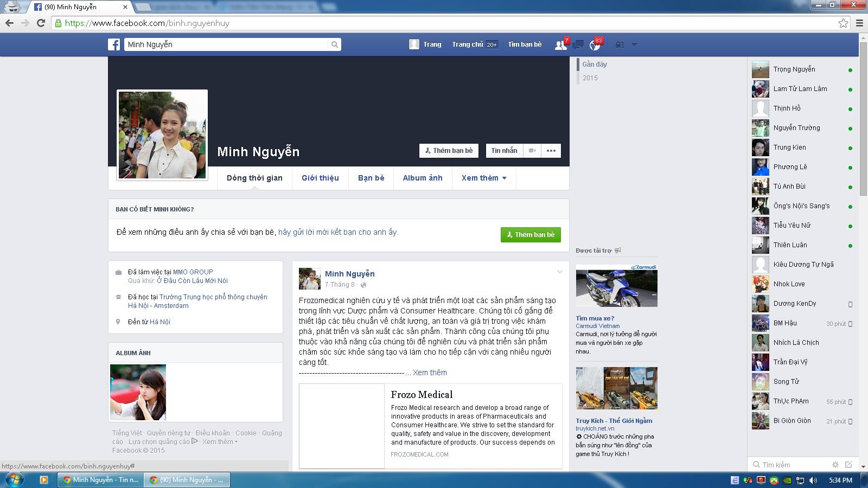Chat with Kiêu Dương Tự Ngã
The width and height of the screenshot is (868, 488).
tap(803, 265)
